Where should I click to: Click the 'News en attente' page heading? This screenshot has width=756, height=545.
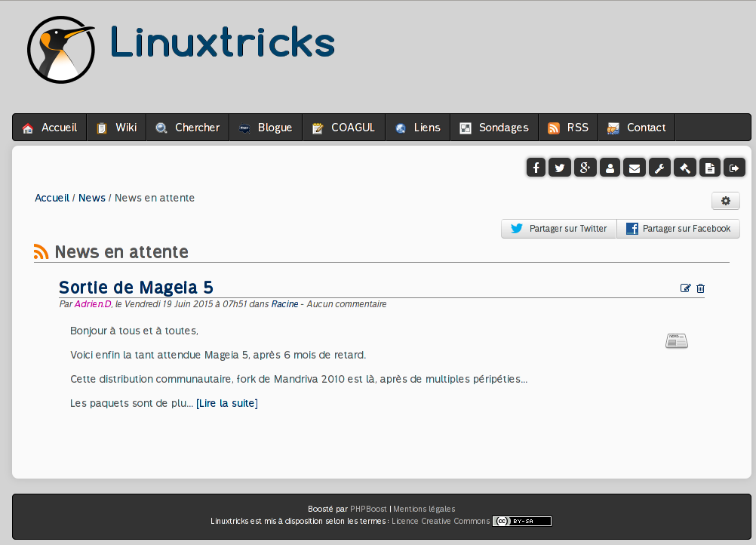tap(121, 252)
